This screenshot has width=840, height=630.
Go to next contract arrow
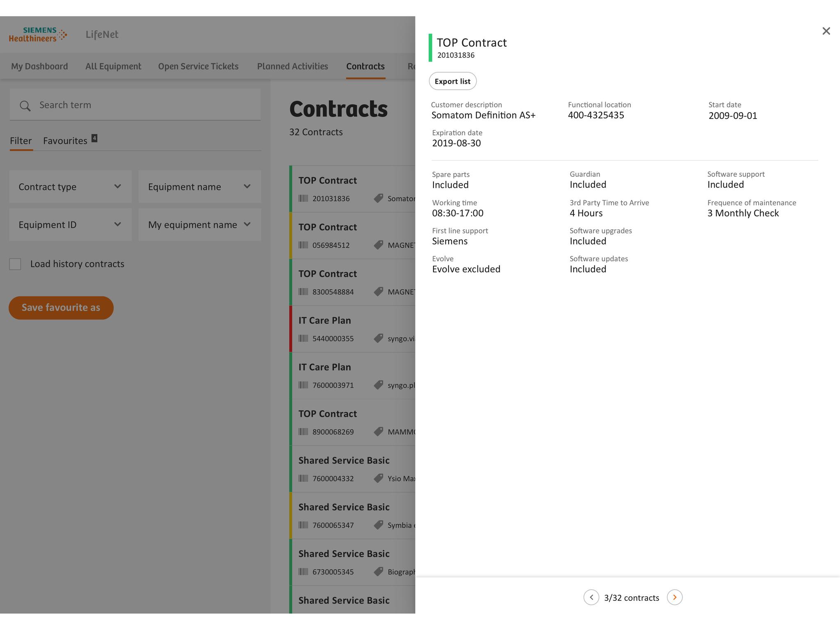point(674,597)
